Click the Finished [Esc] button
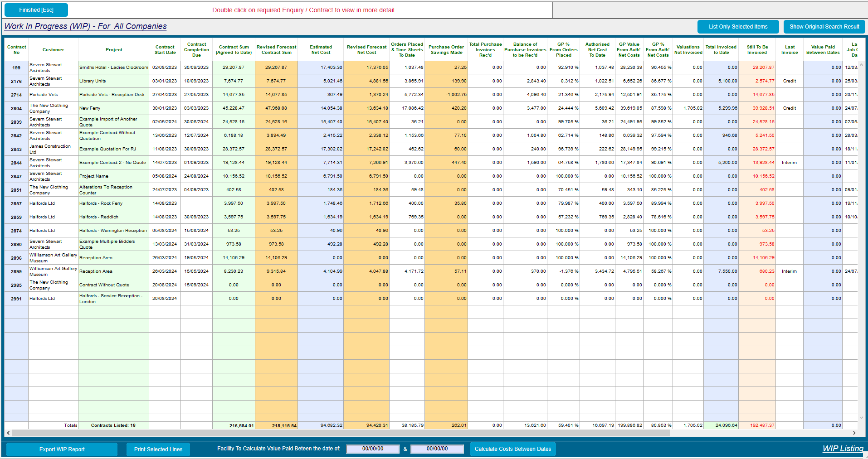Screen dimensions: 868x459 tap(36, 10)
